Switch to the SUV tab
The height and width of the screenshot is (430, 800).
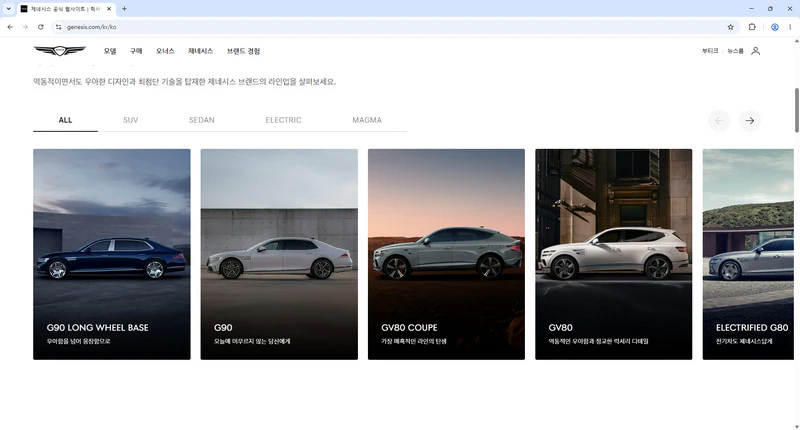pos(131,120)
